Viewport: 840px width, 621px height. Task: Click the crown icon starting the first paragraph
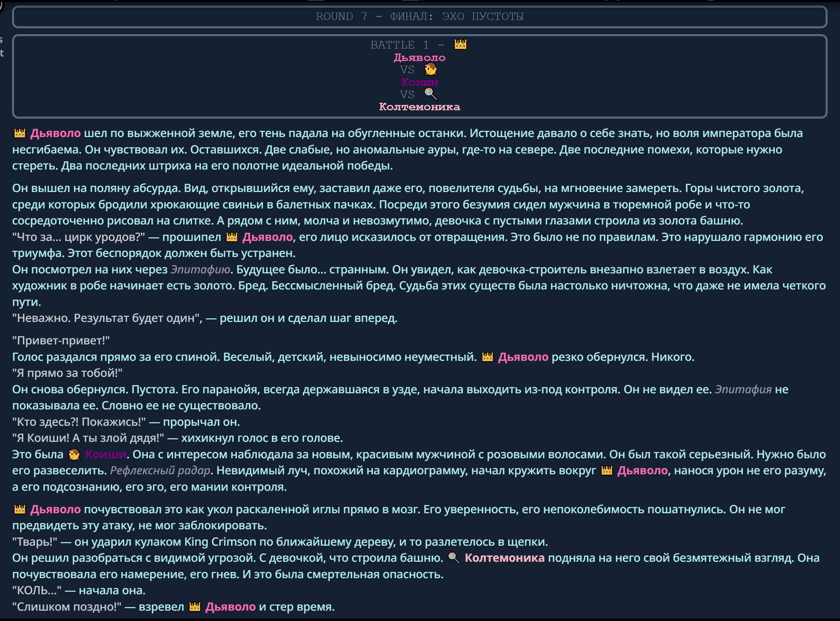[x=20, y=133]
